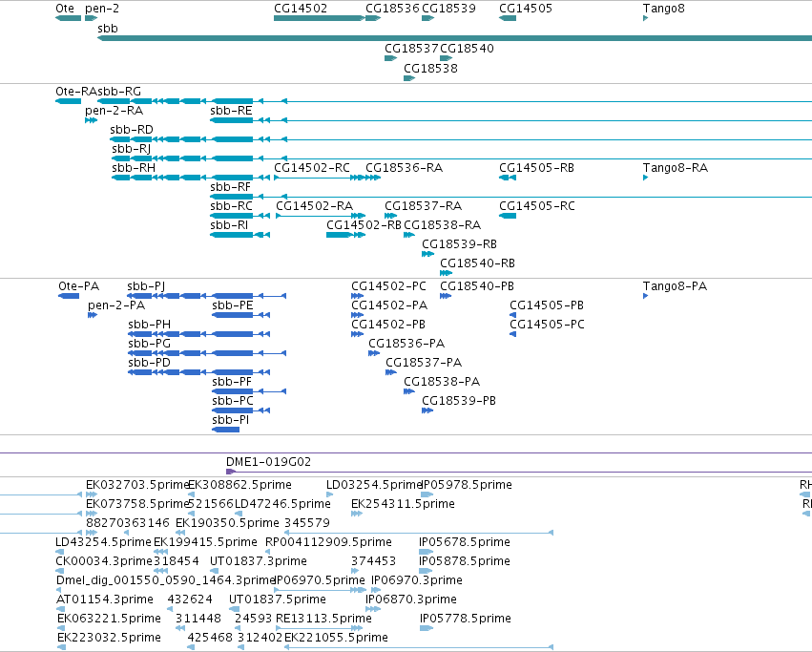This screenshot has height=652, width=812.
Task: Select the CG14505 gene label
Action: click(526, 9)
